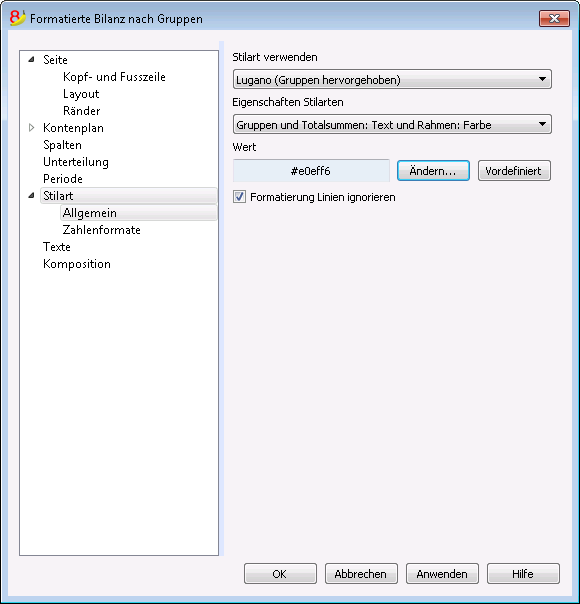Click the #e0eff6 color value field
580x604 pixels.
(x=311, y=171)
